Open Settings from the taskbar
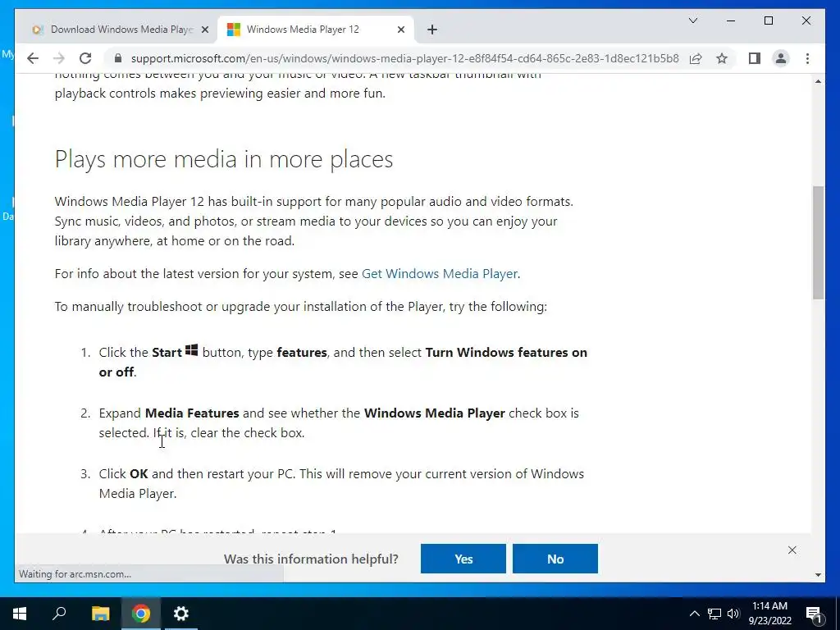Viewport: 840px width, 630px height. pyautogui.click(x=181, y=614)
